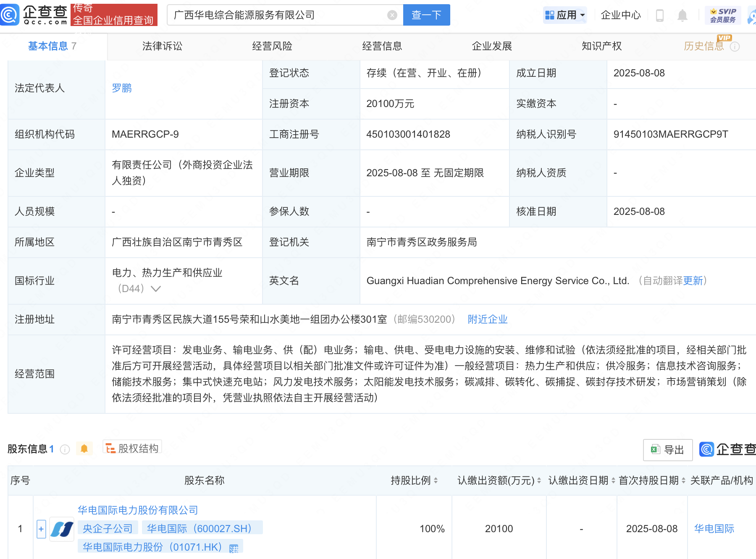Open the 应用 dropdown menu
The height and width of the screenshot is (559, 756).
[565, 15]
